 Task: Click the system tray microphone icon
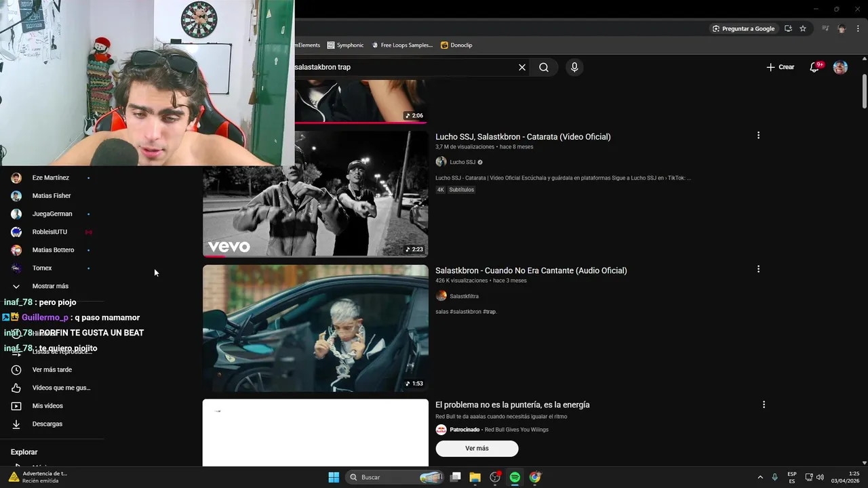[775, 477]
